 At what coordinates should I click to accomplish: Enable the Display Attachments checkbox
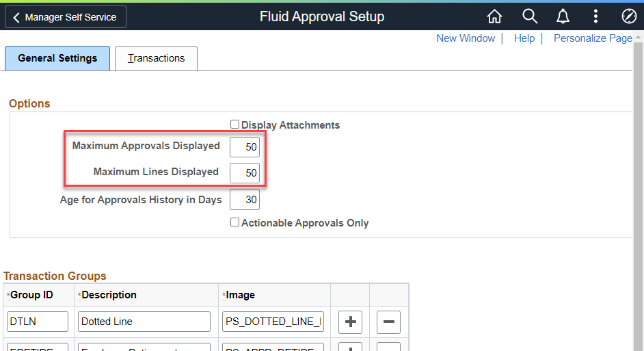(x=235, y=125)
